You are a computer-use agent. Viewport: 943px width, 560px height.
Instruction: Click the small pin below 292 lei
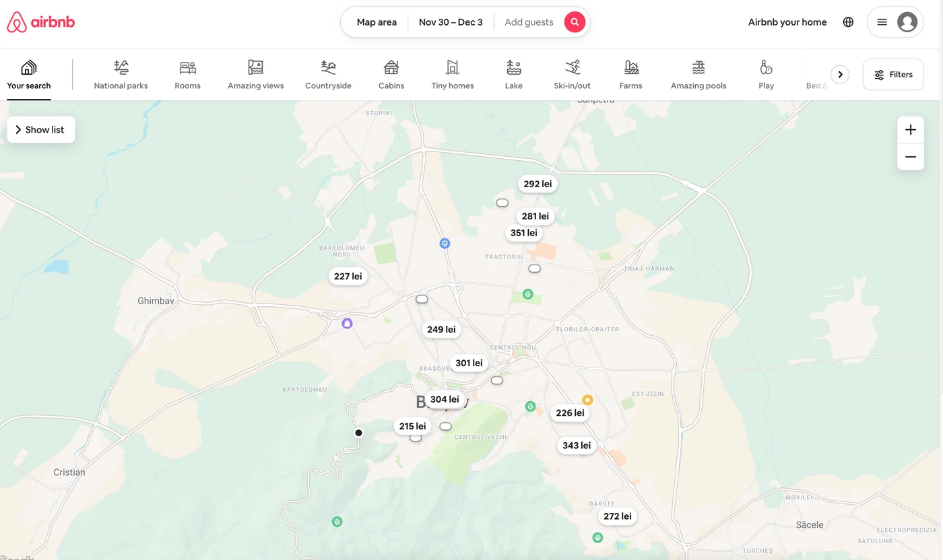[x=502, y=203]
